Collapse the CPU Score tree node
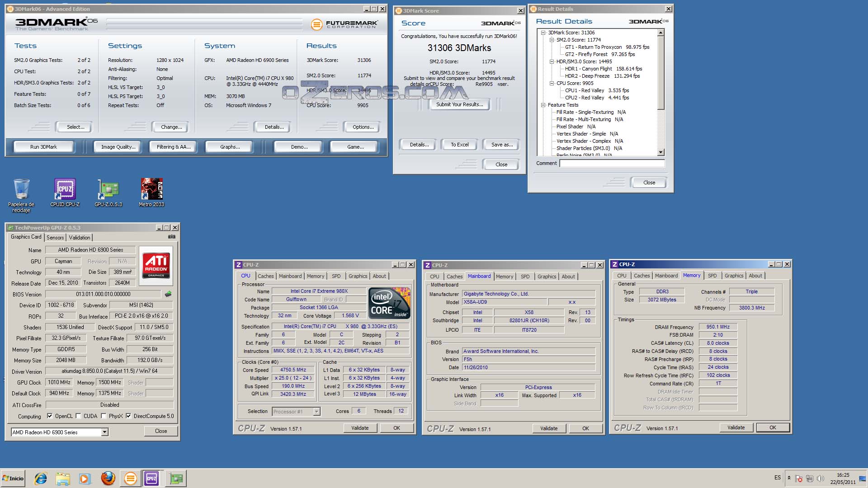Viewport: 868px width, 488px height. [x=552, y=83]
